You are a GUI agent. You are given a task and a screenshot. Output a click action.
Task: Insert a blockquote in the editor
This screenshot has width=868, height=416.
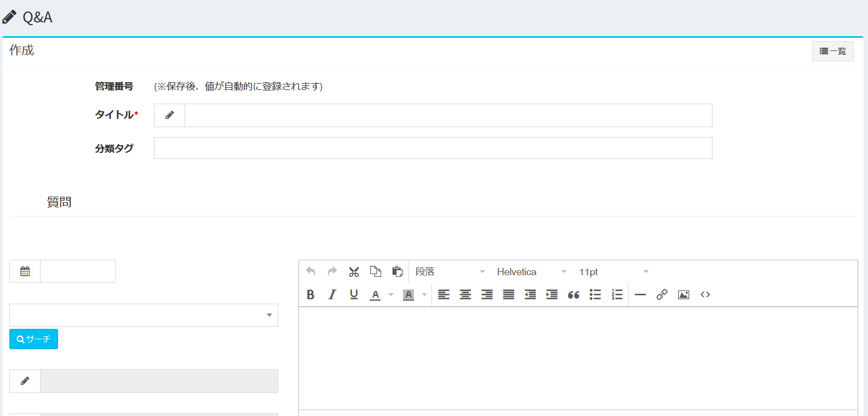[573, 295]
